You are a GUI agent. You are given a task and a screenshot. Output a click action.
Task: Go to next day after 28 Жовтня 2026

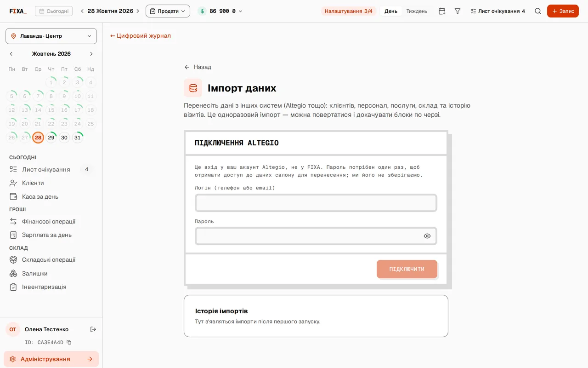point(137,11)
